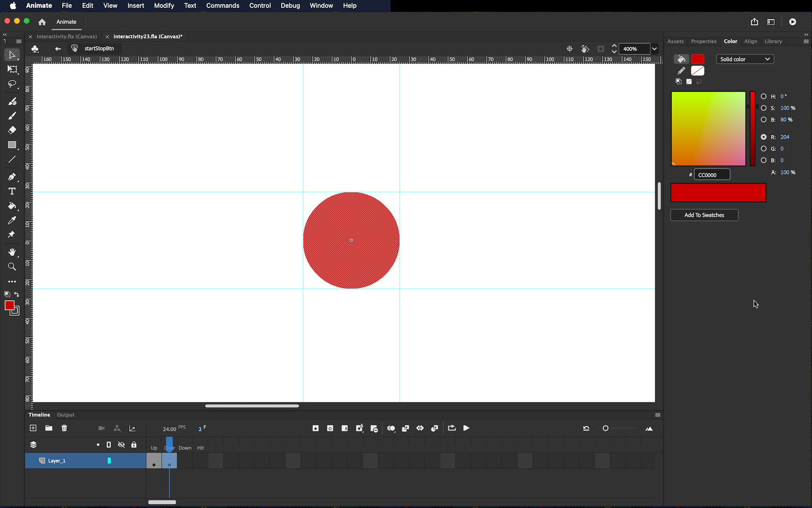This screenshot has height=508, width=812.
Task: Select the Hue radio button
Action: [764, 96]
